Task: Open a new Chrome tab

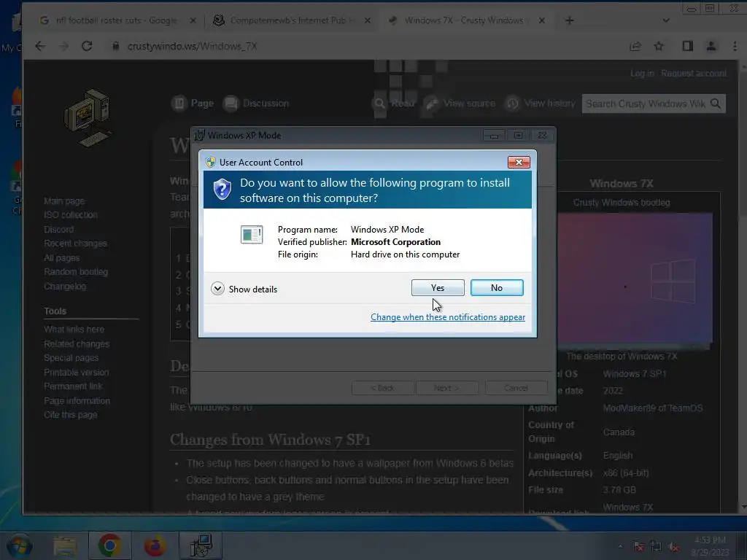Action: pos(569,20)
